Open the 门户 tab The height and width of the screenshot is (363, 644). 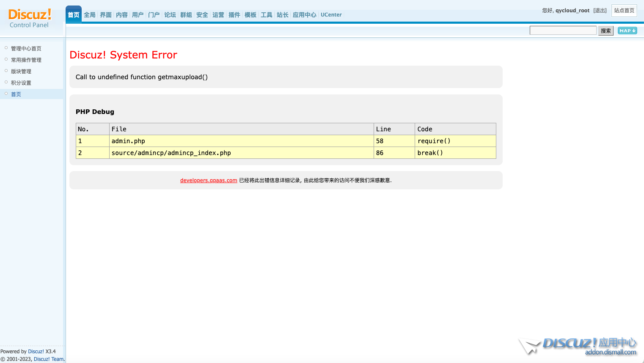tap(154, 15)
